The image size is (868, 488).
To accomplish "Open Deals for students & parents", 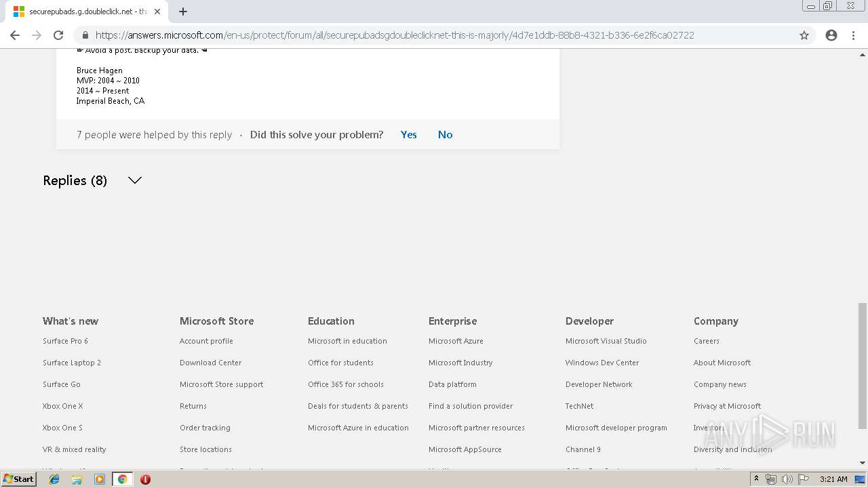I will [x=358, y=406].
